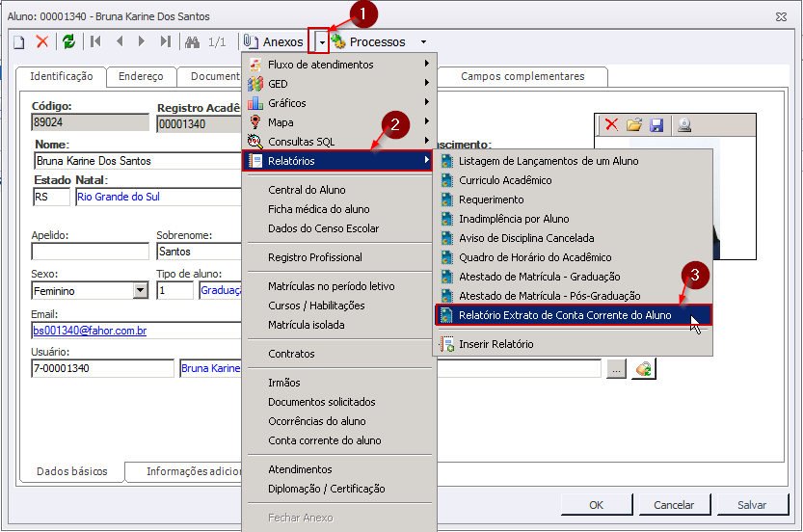The width and height of the screenshot is (803, 532).
Task: Open photo file with folder icon
Action: [633, 125]
